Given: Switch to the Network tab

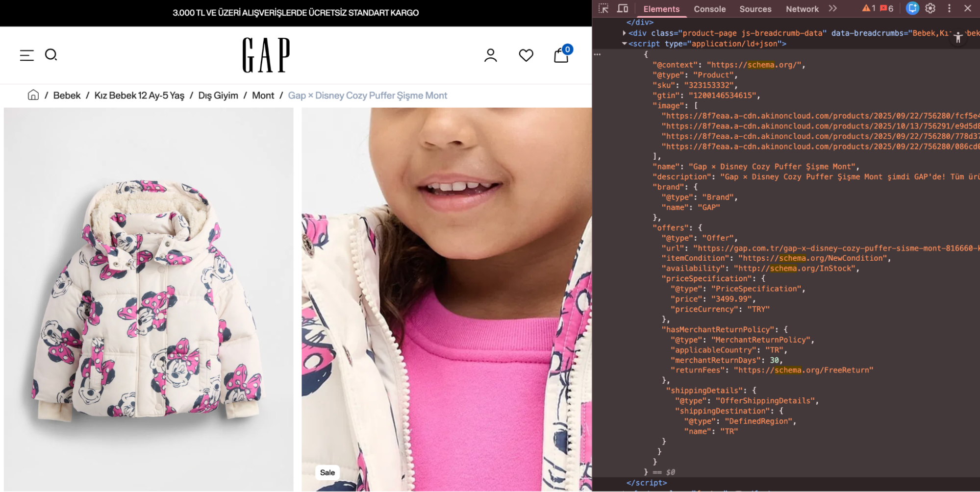Looking at the screenshot, I should click(x=802, y=9).
